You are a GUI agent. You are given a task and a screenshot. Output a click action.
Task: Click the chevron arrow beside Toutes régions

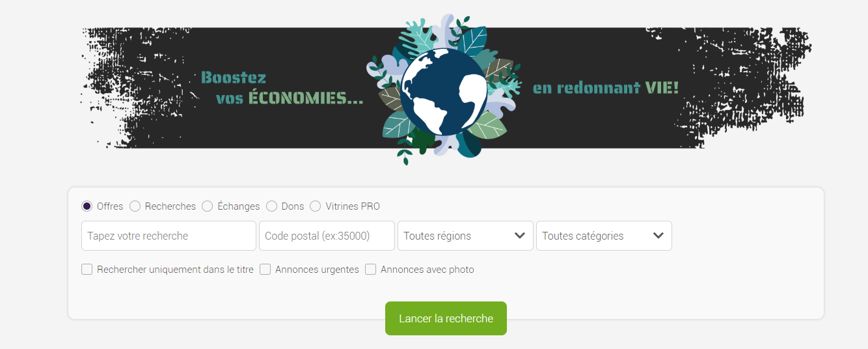519,236
